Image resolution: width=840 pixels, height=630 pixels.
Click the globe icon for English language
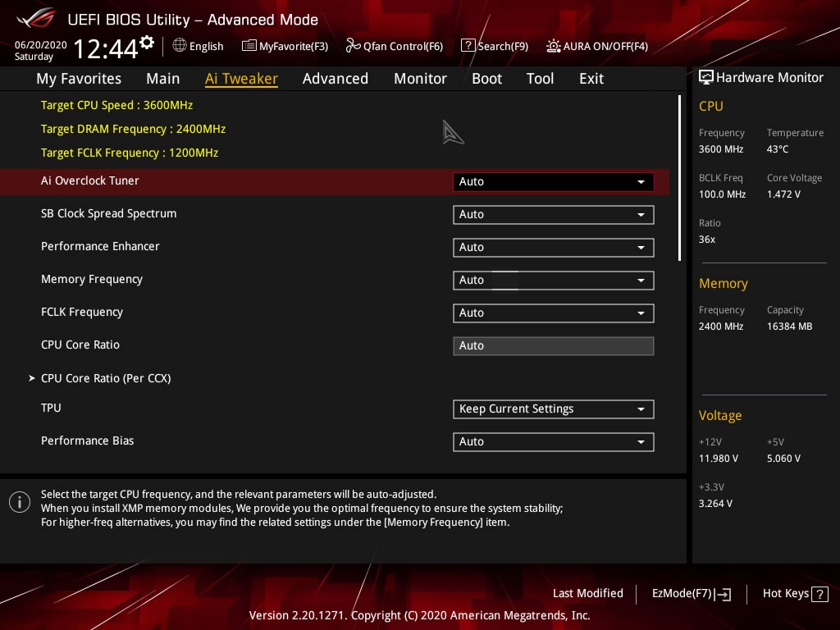180,46
